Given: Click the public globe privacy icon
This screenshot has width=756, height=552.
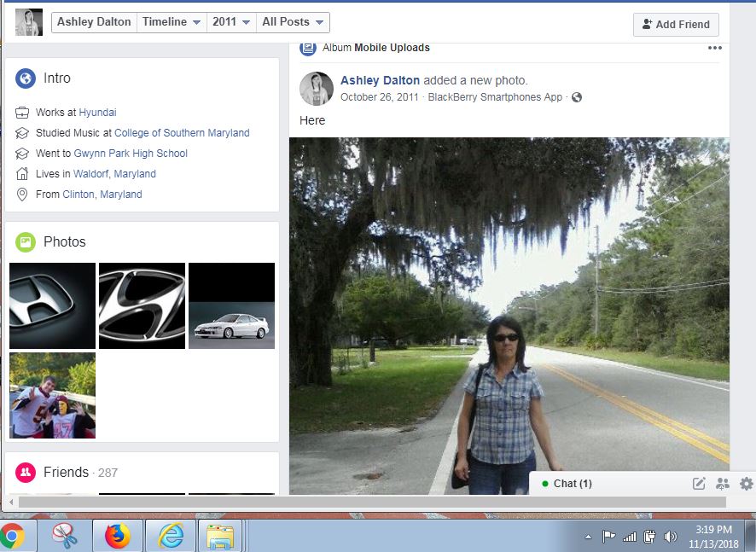Looking at the screenshot, I should [x=577, y=97].
